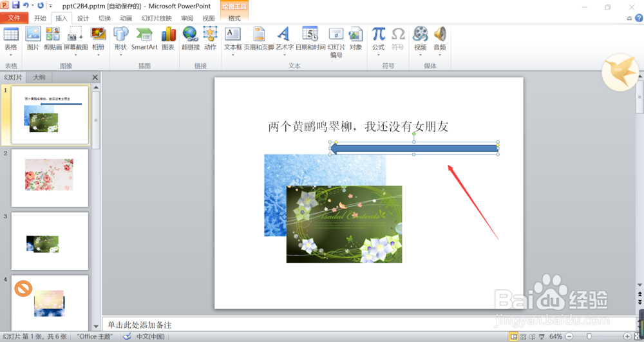
Task: Switch to normal view in status bar
Action: pyautogui.click(x=514, y=336)
